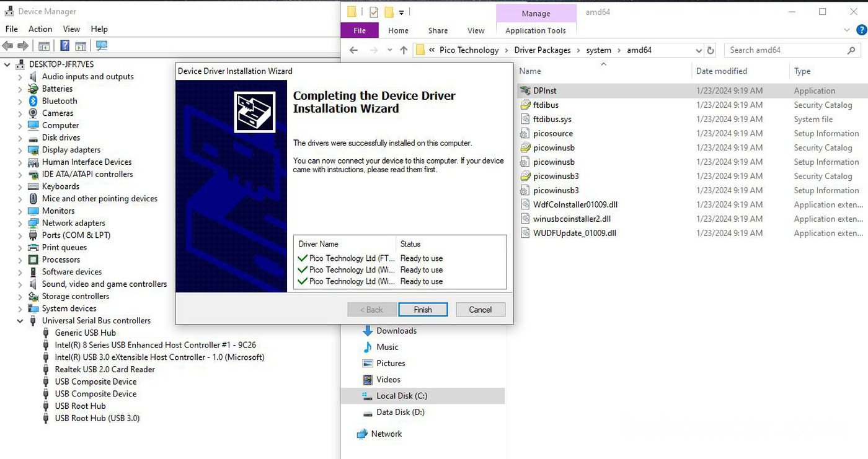Expand the Explorer ribbon chevron
Image resolution: width=868 pixels, height=459 pixels.
[x=847, y=30]
